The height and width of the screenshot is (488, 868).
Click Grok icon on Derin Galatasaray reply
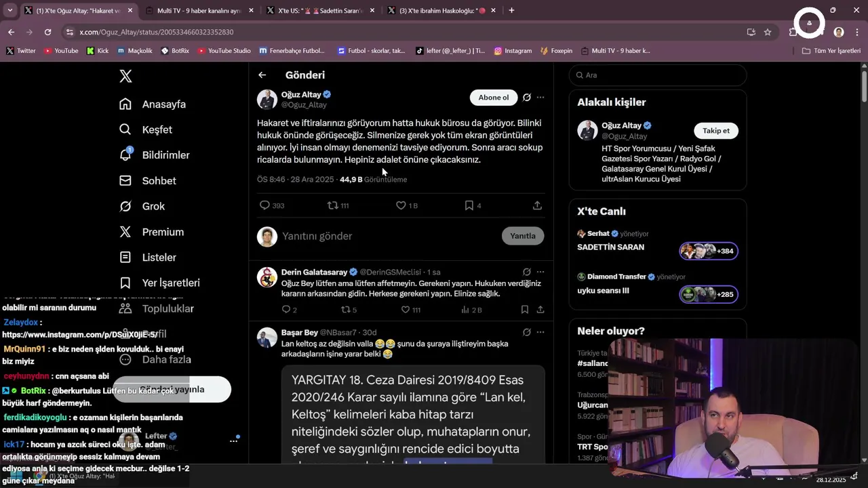[527, 272]
